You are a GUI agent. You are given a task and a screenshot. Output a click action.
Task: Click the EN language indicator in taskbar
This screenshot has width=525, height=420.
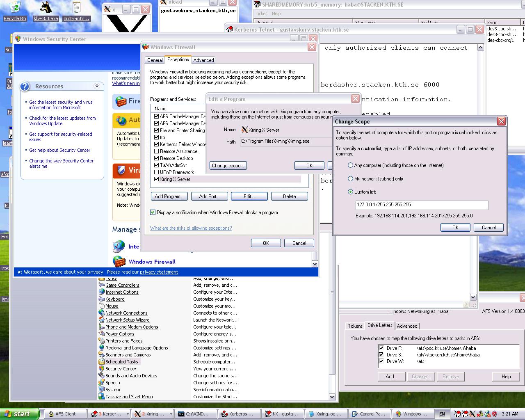[442, 414]
